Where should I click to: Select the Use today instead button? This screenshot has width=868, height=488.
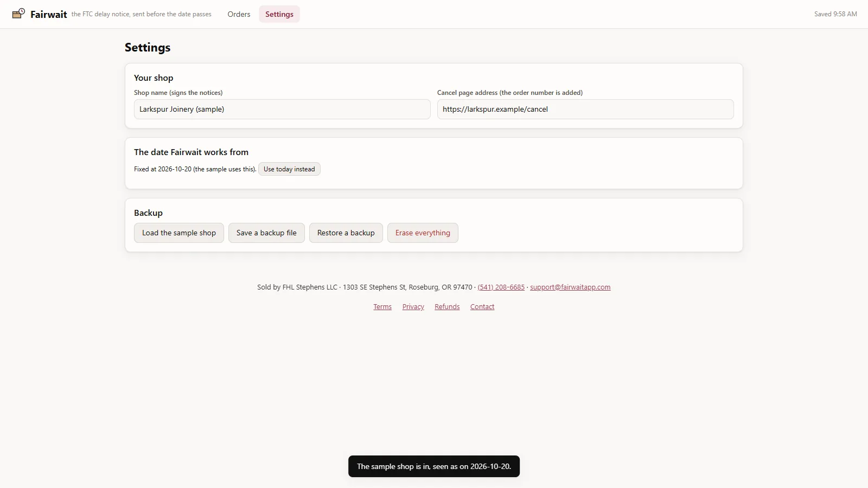click(x=289, y=169)
